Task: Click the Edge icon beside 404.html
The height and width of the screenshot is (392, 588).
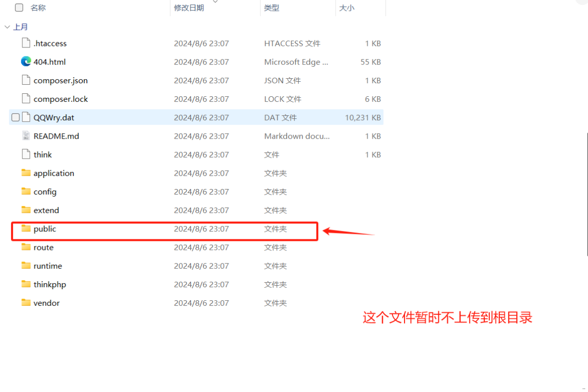Action: pos(26,62)
